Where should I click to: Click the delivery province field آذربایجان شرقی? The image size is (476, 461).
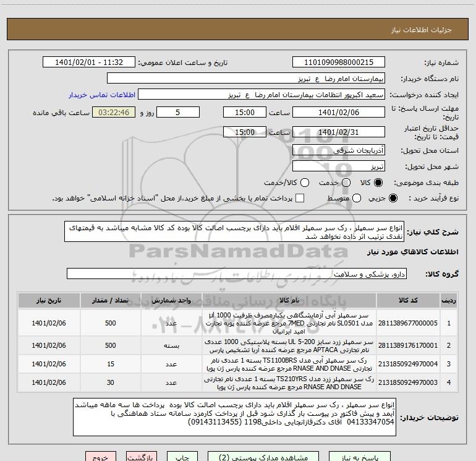pyautogui.click(x=339, y=150)
